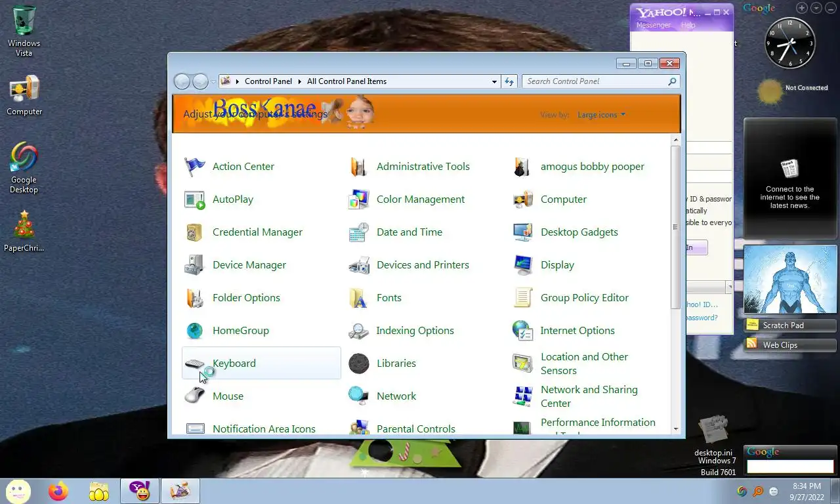Select the Control Panel breadcrumb segment
This screenshot has width=840, height=504.
click(x=268, y=81)
